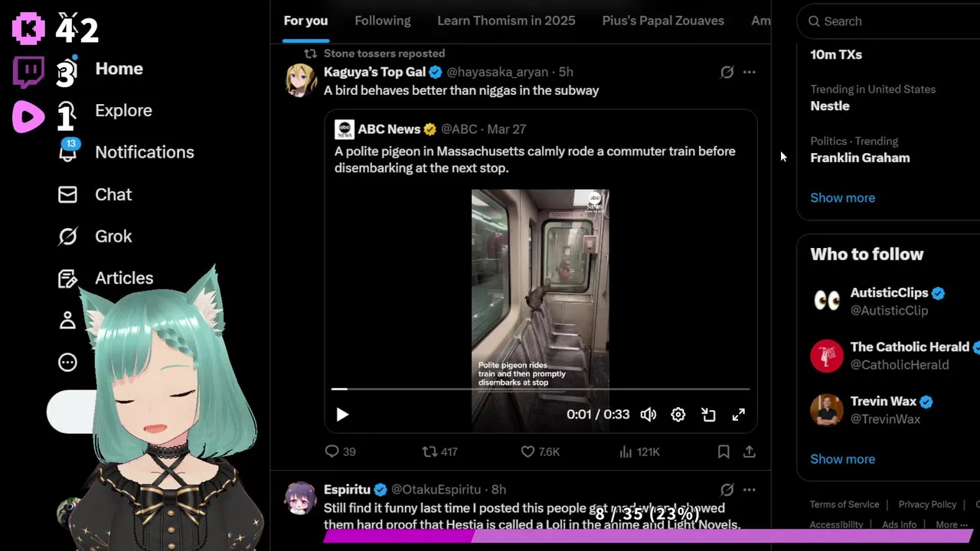Like the post with 7.6K likes
The width and height of the screenshot is (980, 551).
[528, 452]
